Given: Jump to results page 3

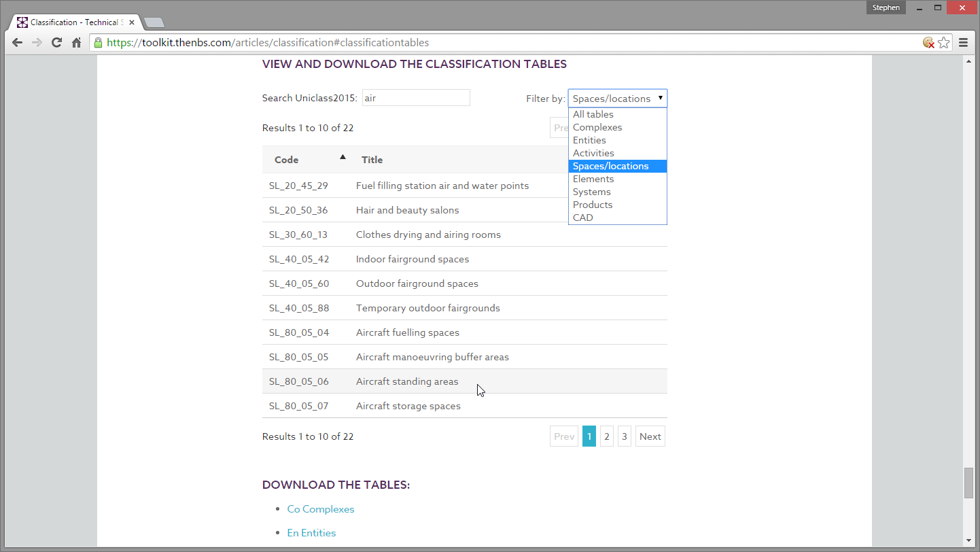Looking at the screenshot, I should pos(624,436).
